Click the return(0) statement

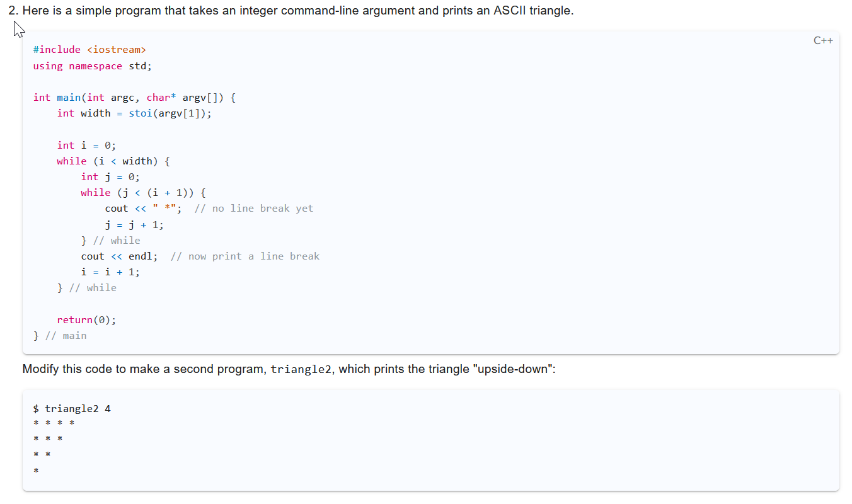87,319
